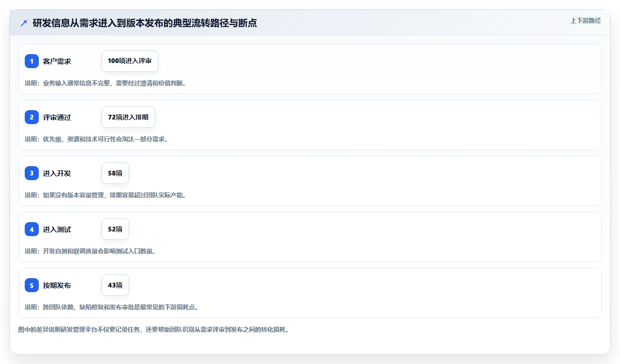Select step badge 1 for 客户需求
This screenshot has height=364, width=620.
[32, 61]
